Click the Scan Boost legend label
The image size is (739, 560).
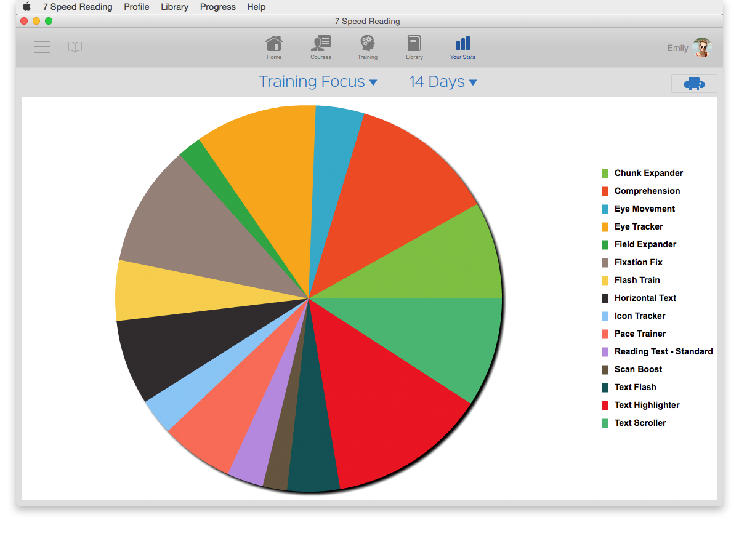639,370
